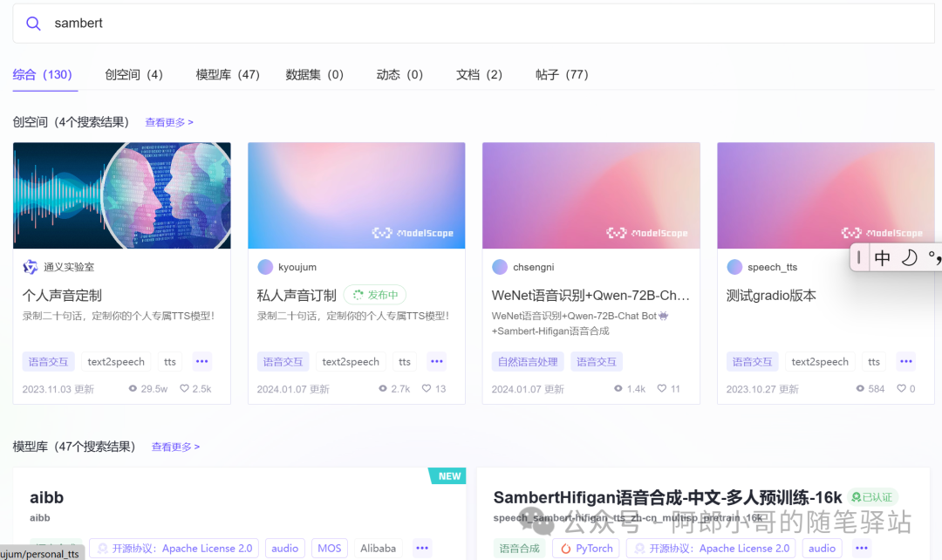Open the 测试gradio版本 card thumbnail

tap(825, 195)
